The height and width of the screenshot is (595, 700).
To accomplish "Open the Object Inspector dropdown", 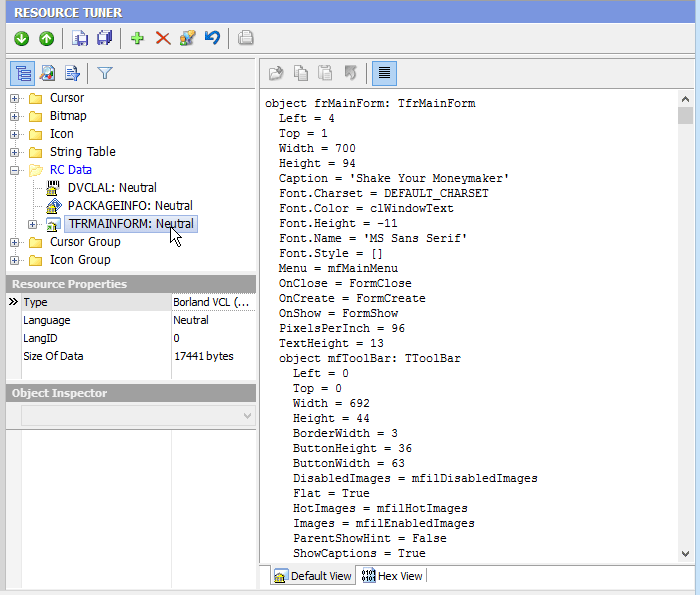I will click(x=248, y=415).
